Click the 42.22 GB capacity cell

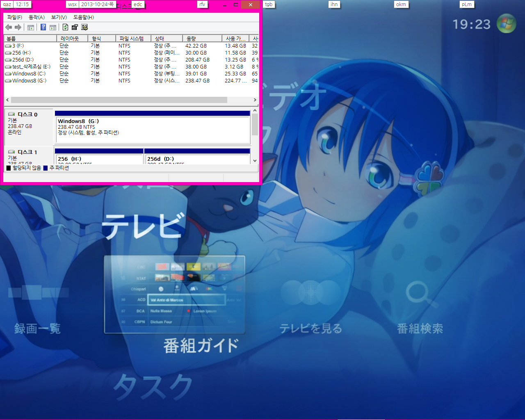tap(196, 46)
